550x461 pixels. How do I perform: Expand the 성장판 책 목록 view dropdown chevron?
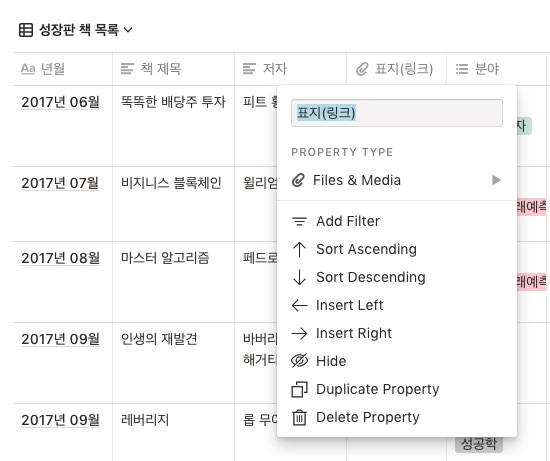click(x=128, y=30)
